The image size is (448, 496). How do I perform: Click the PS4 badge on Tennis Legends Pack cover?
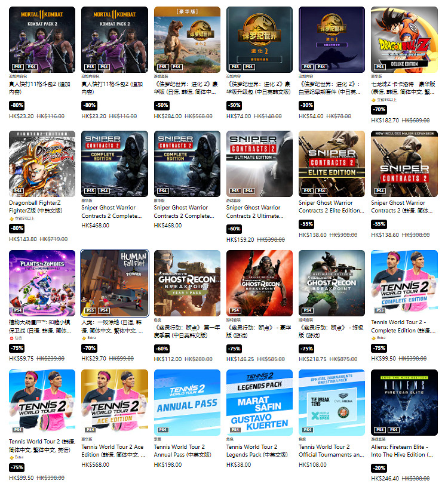click(x=235, y=430)
